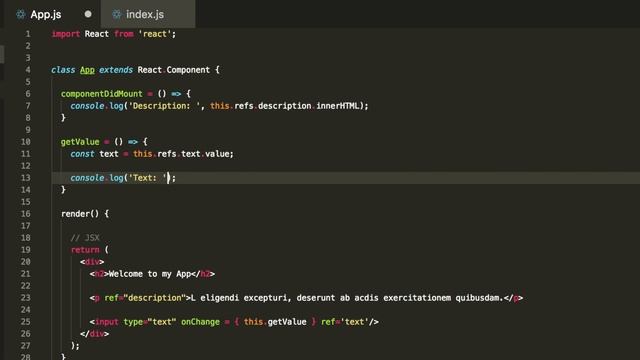Viewport: 640px width, 360px height.
Task: Click the unsaved dot on App.js tab
Action: pos(88,14)
